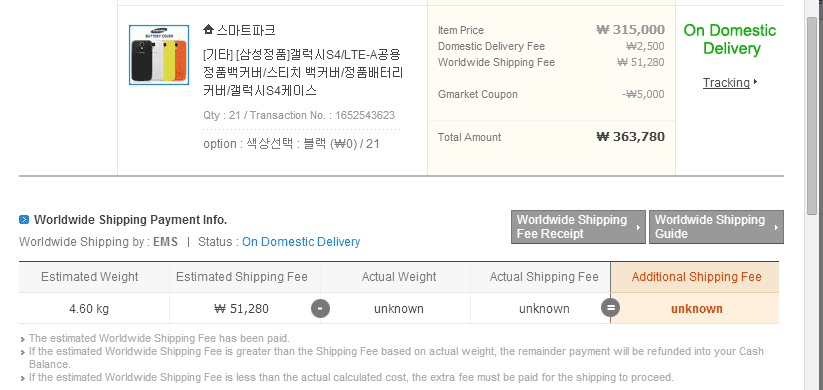
Task: Click the blue arrow icon before Worldwide Shipping Payment Info
Action: coord(24,219)
